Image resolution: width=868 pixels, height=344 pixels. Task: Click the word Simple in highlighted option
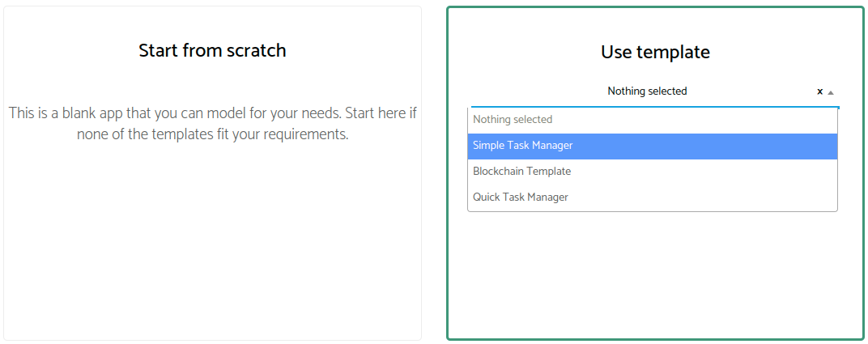(488, 146)
